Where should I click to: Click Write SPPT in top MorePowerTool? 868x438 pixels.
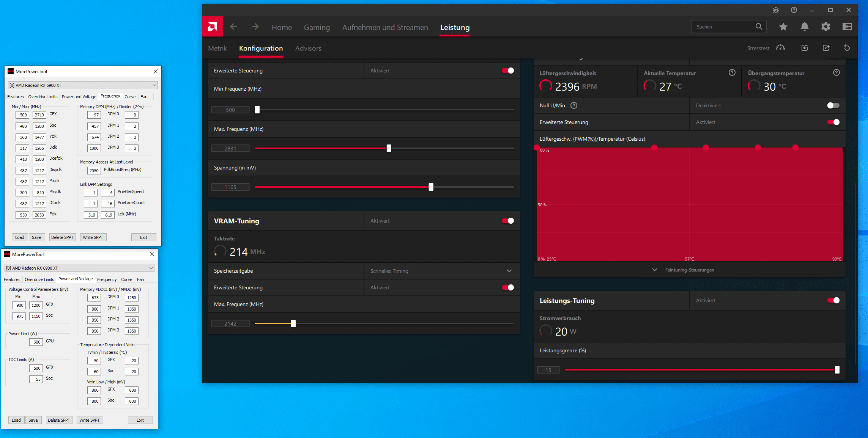pyautogui.click(x=93, y=237)
